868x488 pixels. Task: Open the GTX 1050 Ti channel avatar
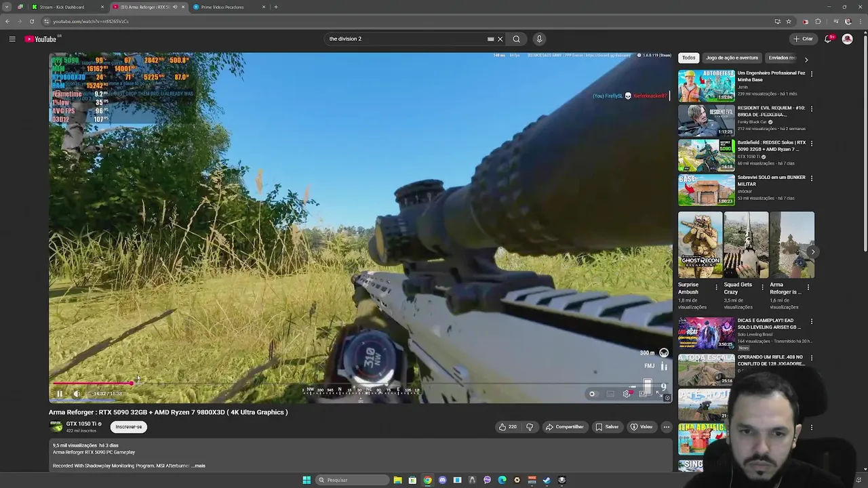(x=56, y=427)
